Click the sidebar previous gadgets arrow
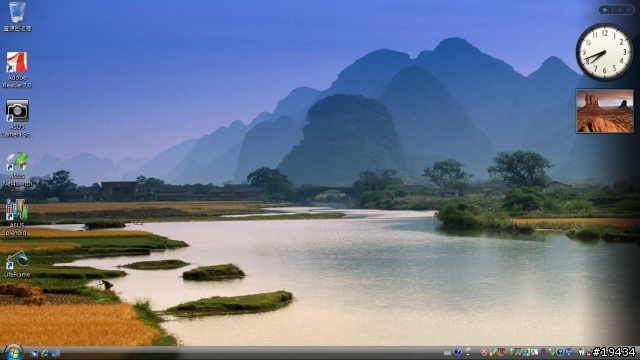640x360 pixels. click(x=619, y=9)
